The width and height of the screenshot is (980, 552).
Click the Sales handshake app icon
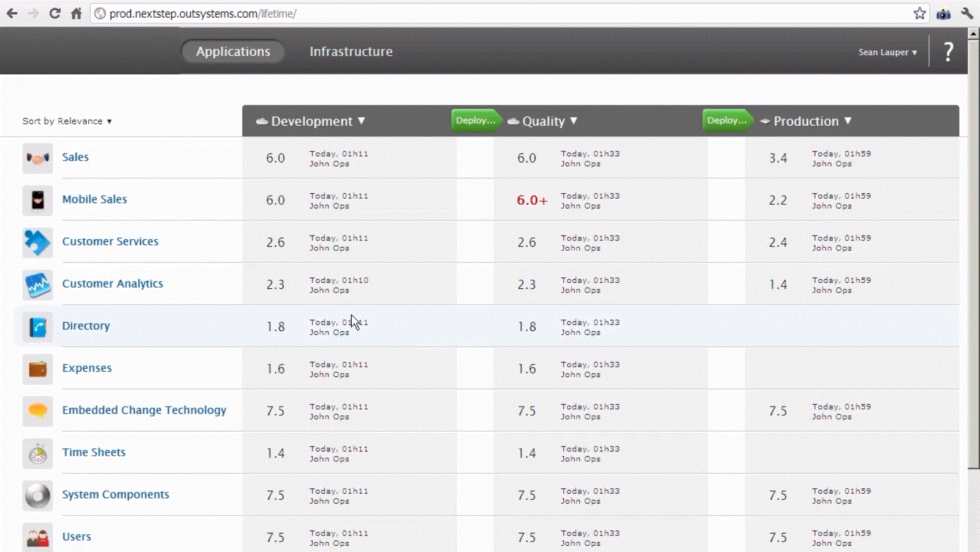37,158
